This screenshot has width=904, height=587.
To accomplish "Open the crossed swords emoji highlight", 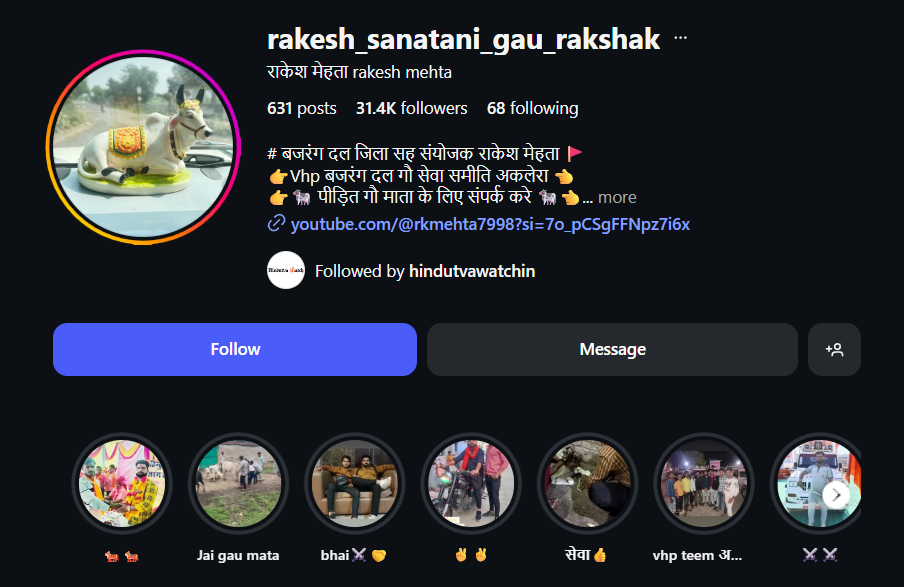I will [x=816, y=483].
